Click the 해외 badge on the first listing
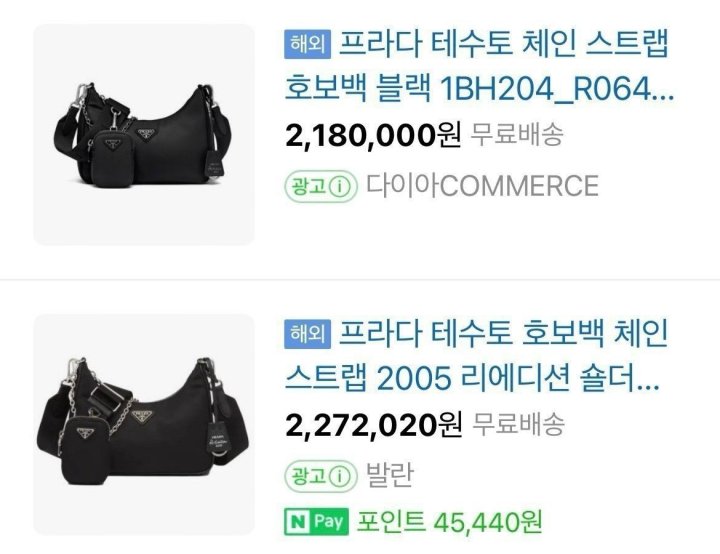The image size is (720, 554). pos(307,45)
